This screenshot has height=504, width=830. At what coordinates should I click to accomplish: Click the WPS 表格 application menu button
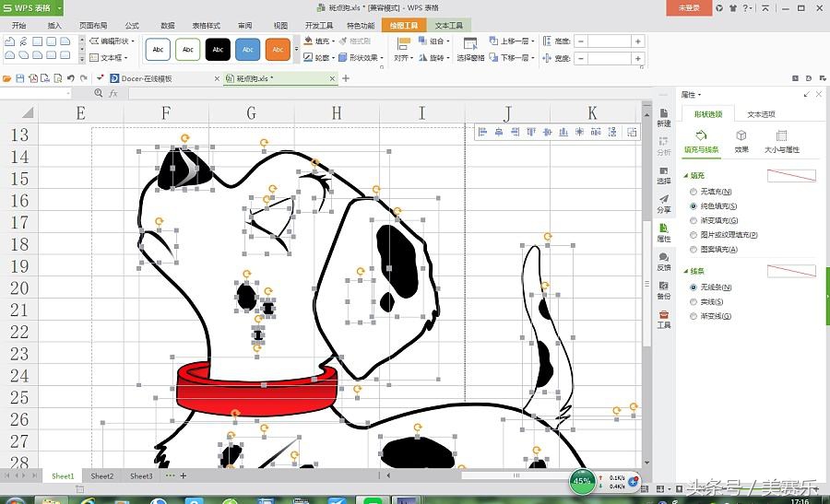31,8
